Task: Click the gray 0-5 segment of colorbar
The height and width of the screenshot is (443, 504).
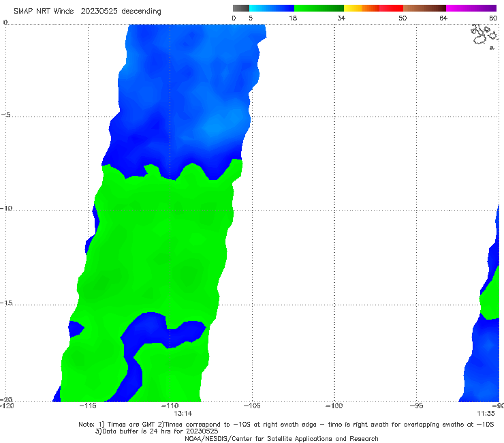Action: tap(241, 8)
